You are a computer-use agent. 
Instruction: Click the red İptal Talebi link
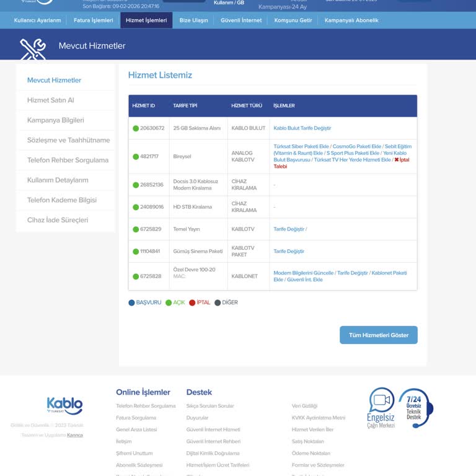click(x=402, y=160)
